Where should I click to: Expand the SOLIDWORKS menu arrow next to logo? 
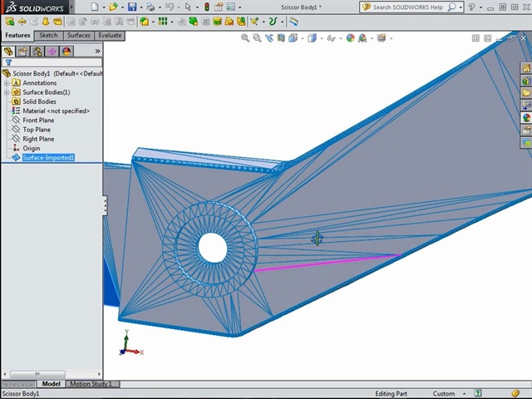coord(71,7)
